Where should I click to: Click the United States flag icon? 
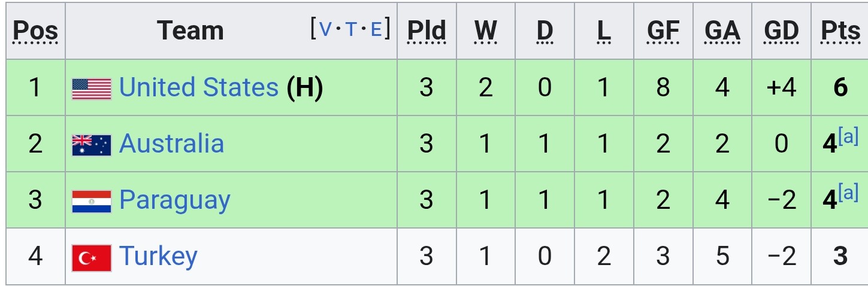(x=92, y=89)
